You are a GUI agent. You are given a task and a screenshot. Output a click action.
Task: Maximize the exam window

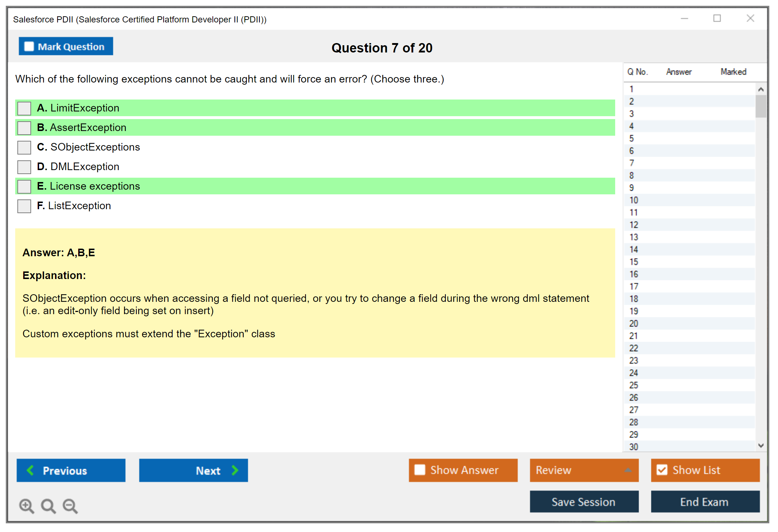point(717,18)
